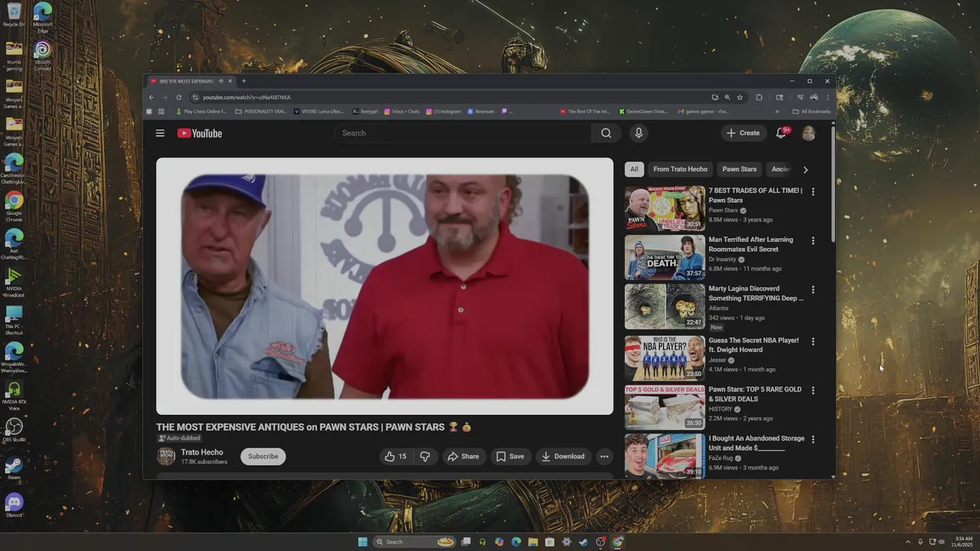Reload the page in Chrome
Image resolution: width=980 pixels, height=551 pixels.
[178, 97]
